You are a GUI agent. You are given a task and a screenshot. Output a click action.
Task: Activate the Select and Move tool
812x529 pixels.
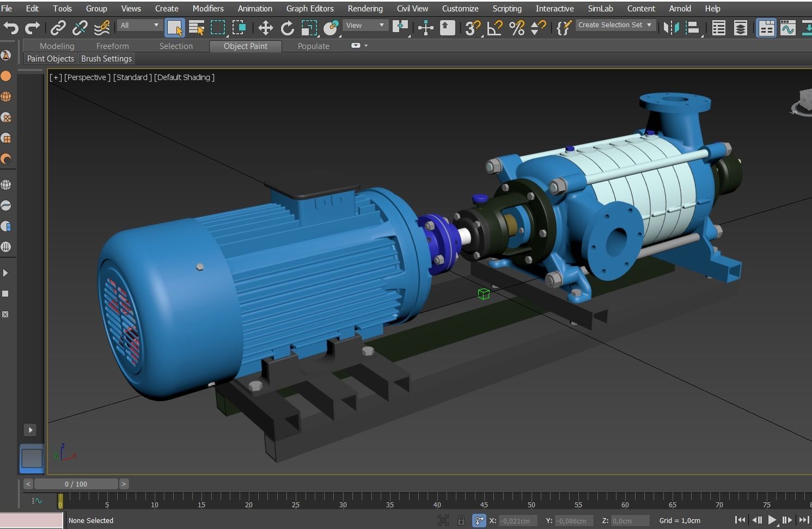(x=266, y=28)
